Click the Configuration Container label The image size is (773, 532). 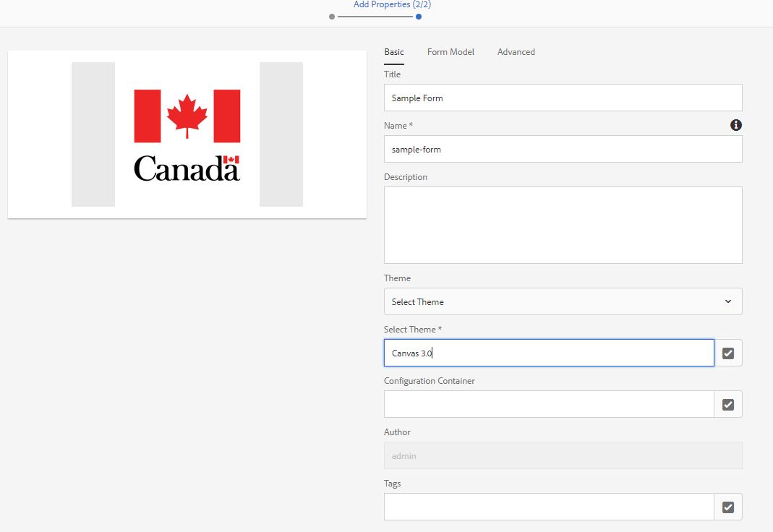pos(430,381)
